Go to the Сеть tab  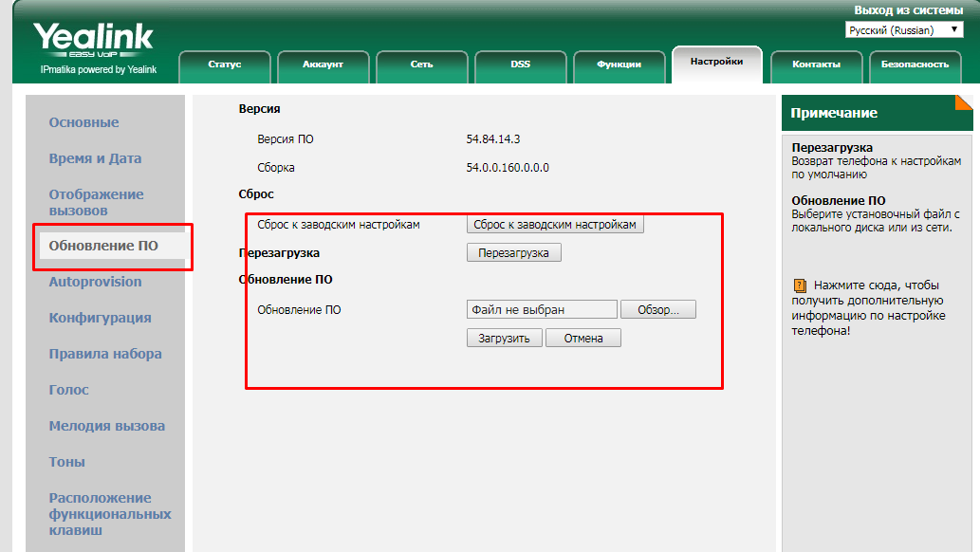(422, 64)
